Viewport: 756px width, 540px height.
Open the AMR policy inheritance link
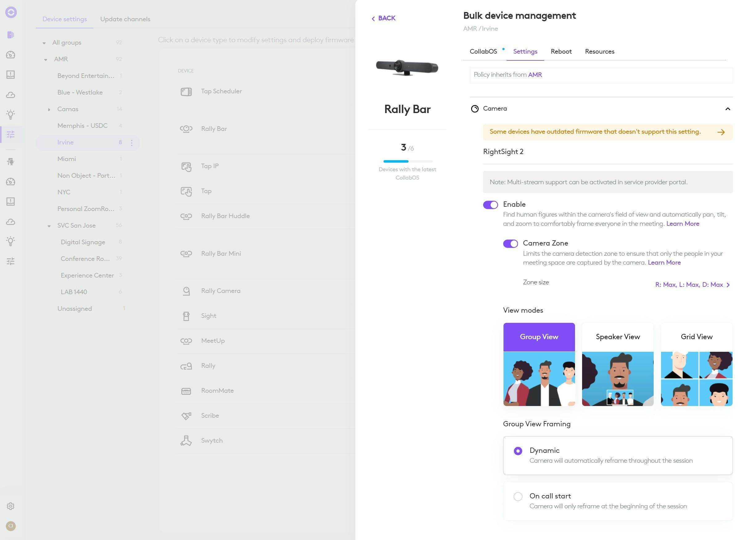click(x=535, y=75)
